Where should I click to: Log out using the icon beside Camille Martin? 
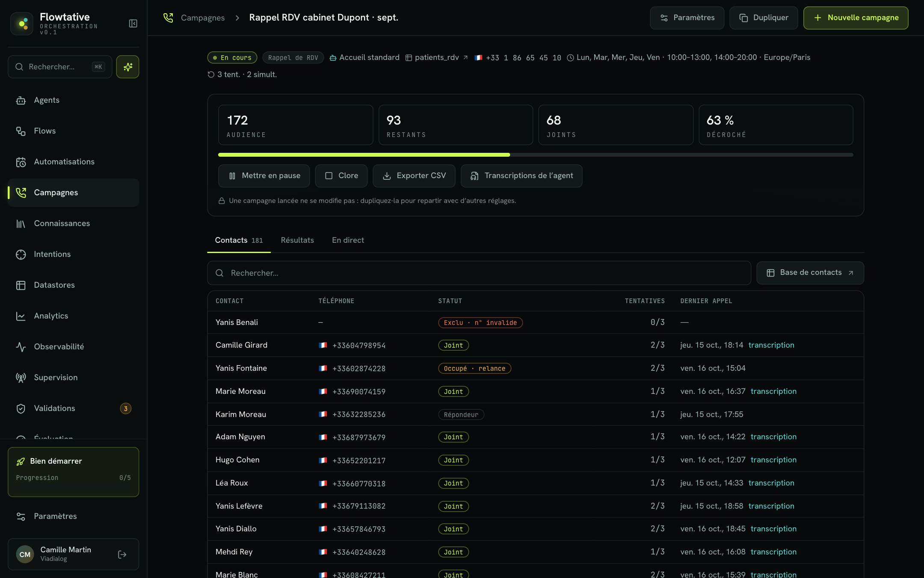click(122, 554)
